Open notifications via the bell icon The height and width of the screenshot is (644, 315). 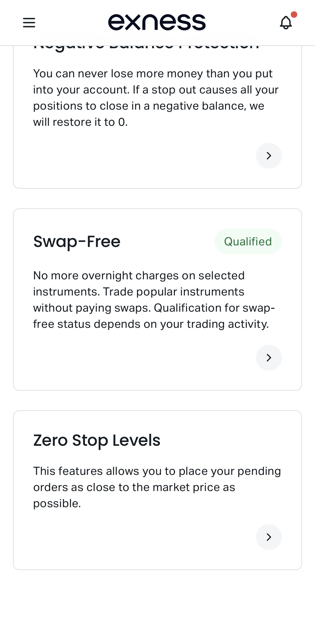[286, 23]
